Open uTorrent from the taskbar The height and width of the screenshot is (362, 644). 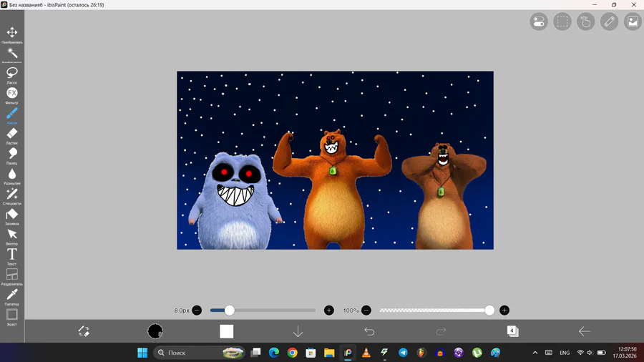pos(477,353)
